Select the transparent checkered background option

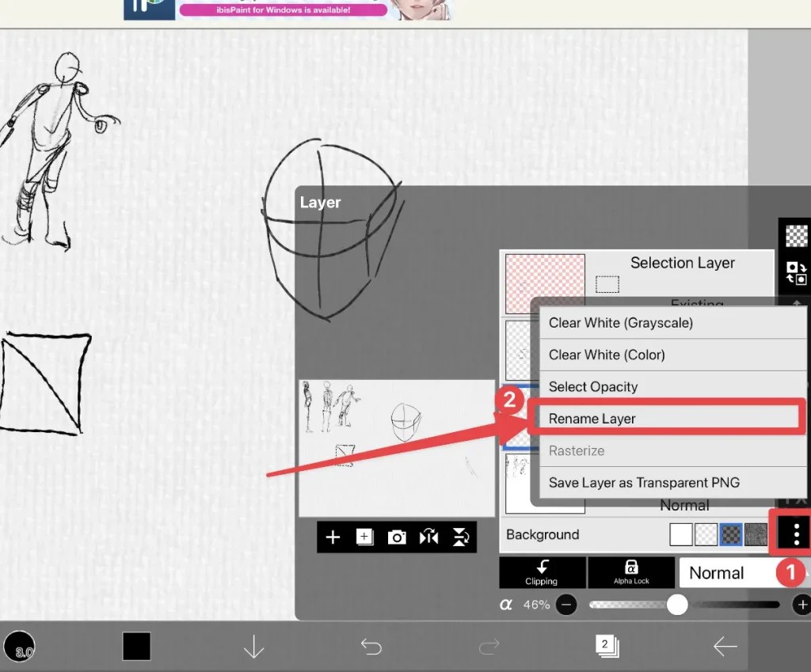pyautogui.click(x=705, y=534)
